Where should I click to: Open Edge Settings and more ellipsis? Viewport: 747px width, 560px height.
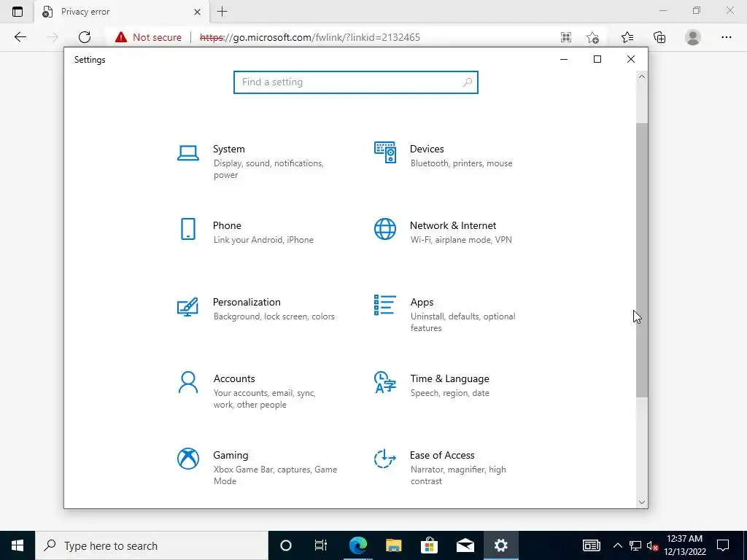(x=726, y=37)
